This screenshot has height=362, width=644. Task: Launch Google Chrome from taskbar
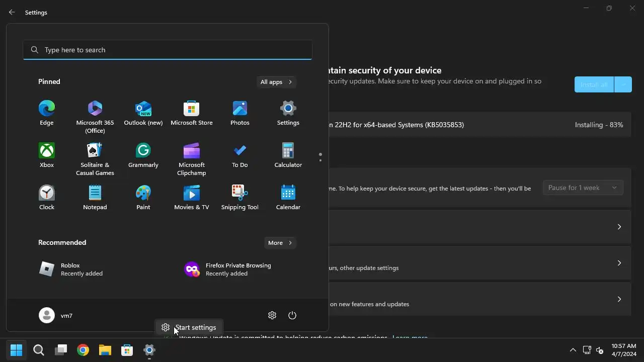pyautogui.click(x=83, y=350)
